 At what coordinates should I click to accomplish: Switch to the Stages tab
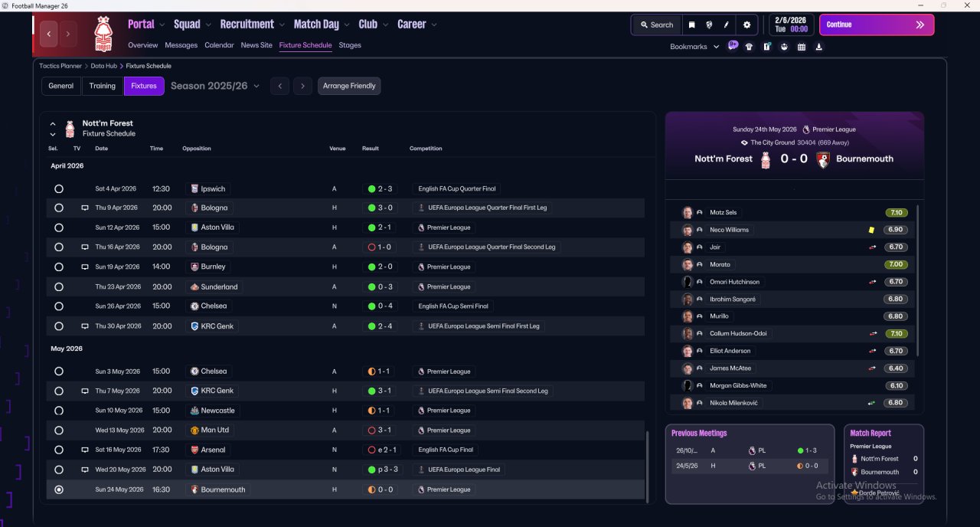[350, 45]
